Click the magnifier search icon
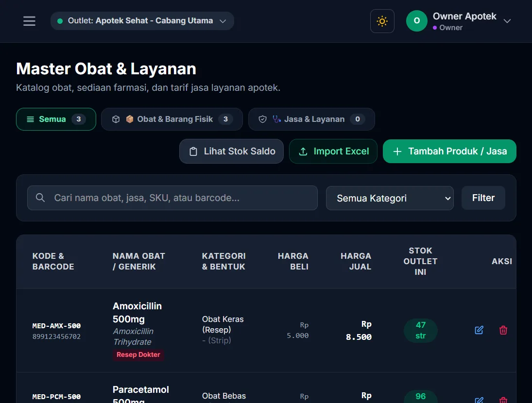The image size is (532, 403). [x=40, y=198]
